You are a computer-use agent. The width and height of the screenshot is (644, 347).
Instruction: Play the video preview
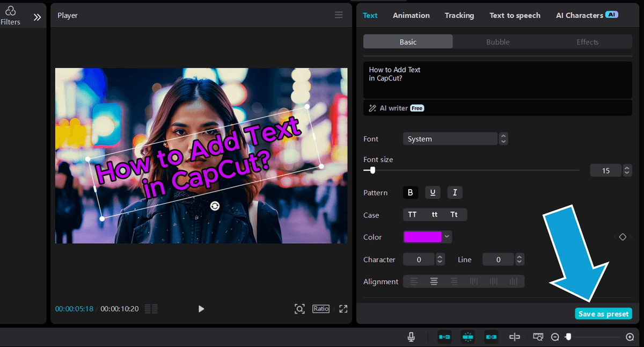point(201,309)
